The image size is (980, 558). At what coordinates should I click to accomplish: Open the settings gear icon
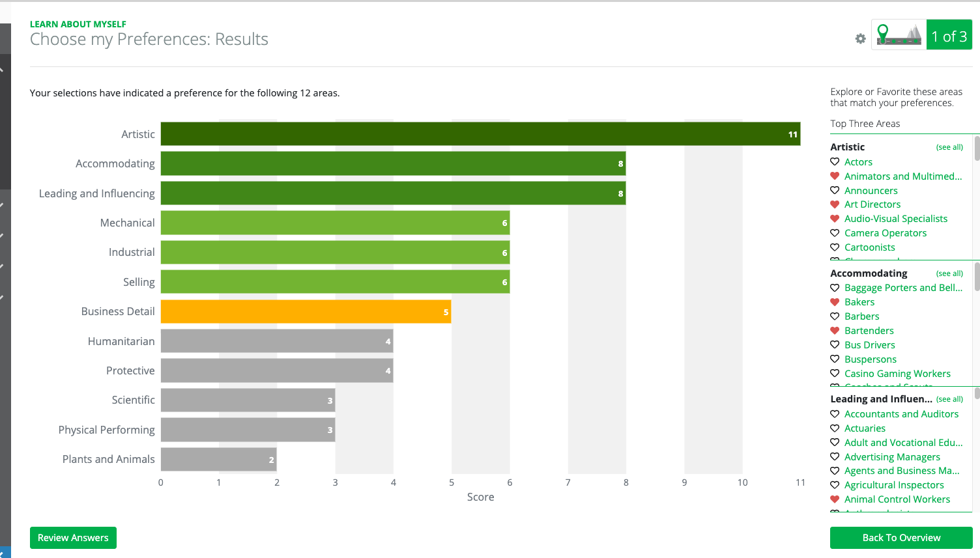point(859,38)
